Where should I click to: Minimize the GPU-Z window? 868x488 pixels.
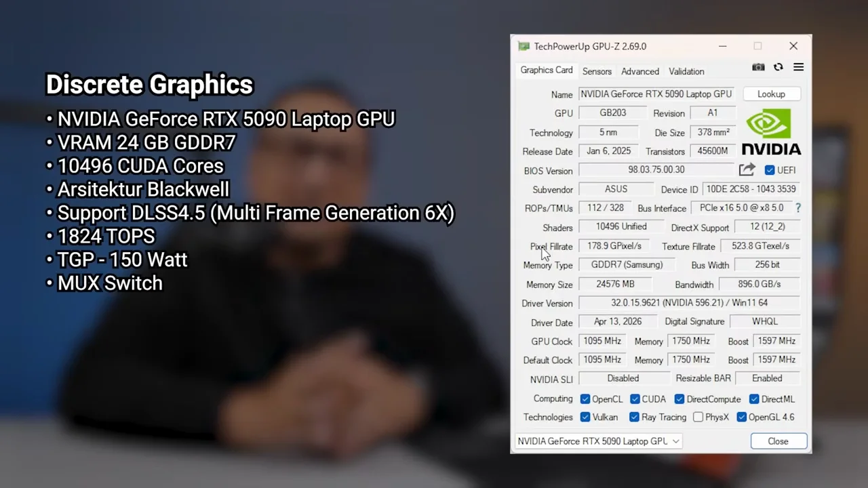coord(723,46)
